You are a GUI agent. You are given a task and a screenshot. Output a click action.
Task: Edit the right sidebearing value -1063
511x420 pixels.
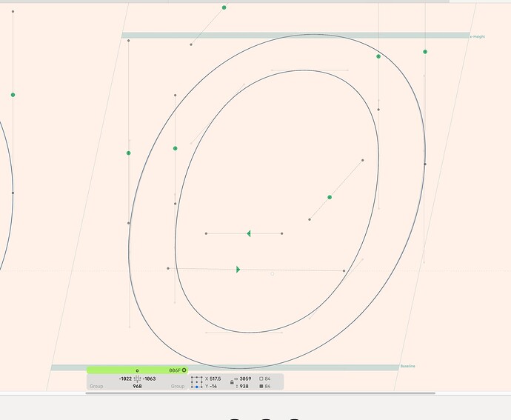[150, 379]
